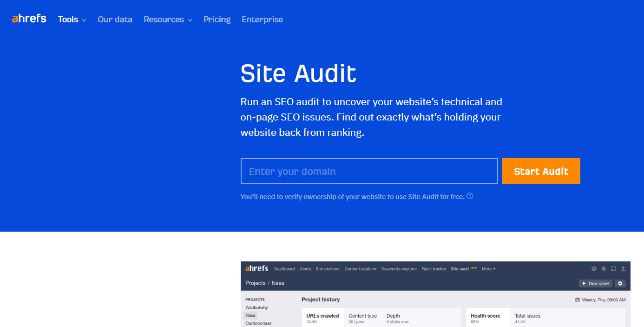This screenshot has width=644, height=327.
Task: Click the ahrefs logo inside the dashboard preview
Action: tap(257, 268)
